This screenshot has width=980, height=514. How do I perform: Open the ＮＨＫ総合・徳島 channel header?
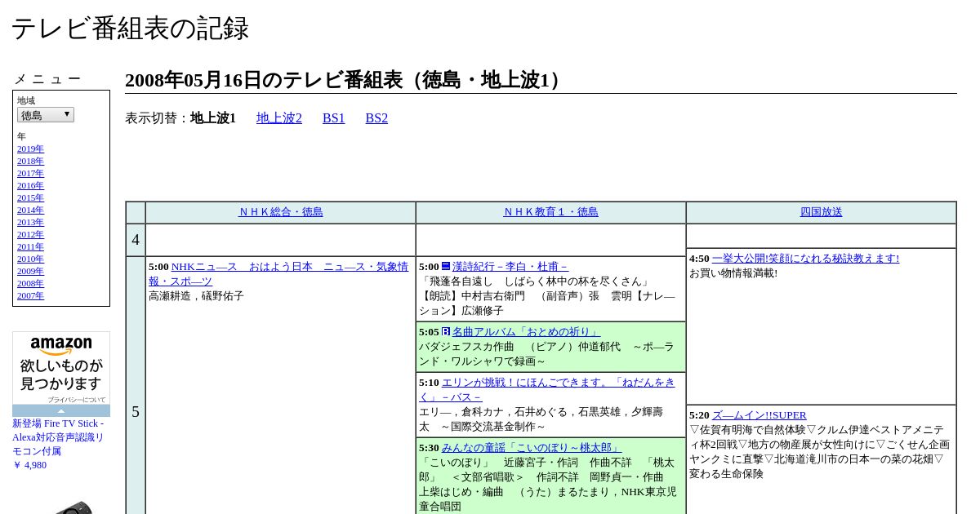coord(281,212)
